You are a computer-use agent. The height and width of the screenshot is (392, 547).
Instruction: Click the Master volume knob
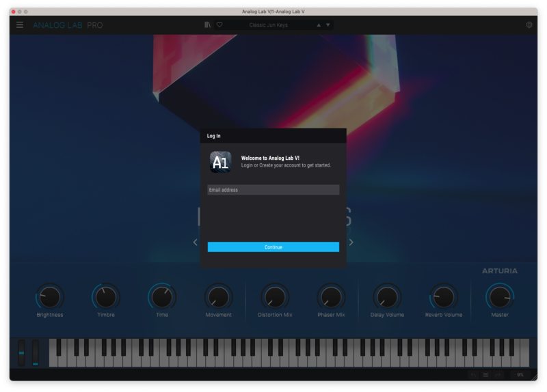pos(500,297)
